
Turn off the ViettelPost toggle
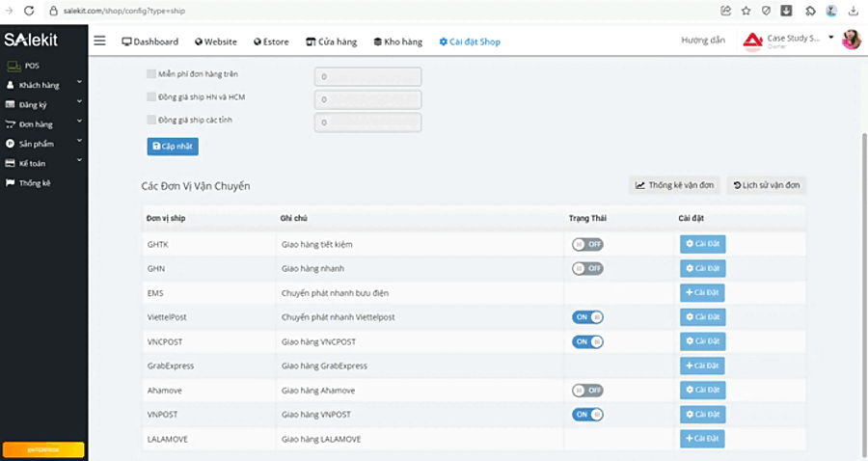coord(586,316)
